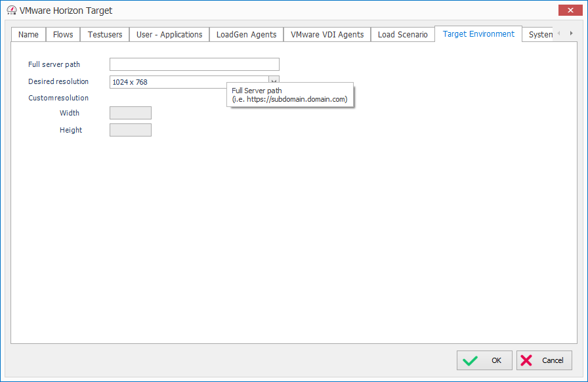Open the LoadGen Agents tab
Image resolution: width=588 pixels, height=382 pixels.
click(246, 35)
